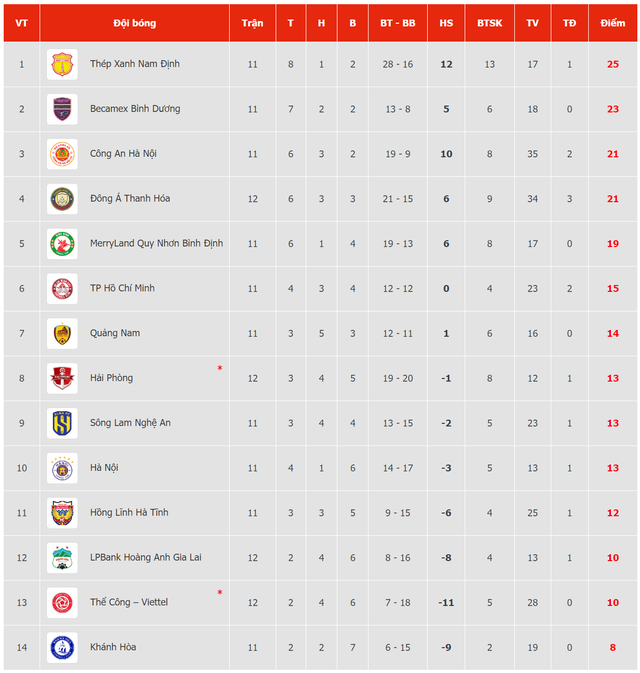This screenshot has width=640, height=673.
Task: Click the MerryLand Quy Nhơn Bình Định logo
Action: click(62, 244)
